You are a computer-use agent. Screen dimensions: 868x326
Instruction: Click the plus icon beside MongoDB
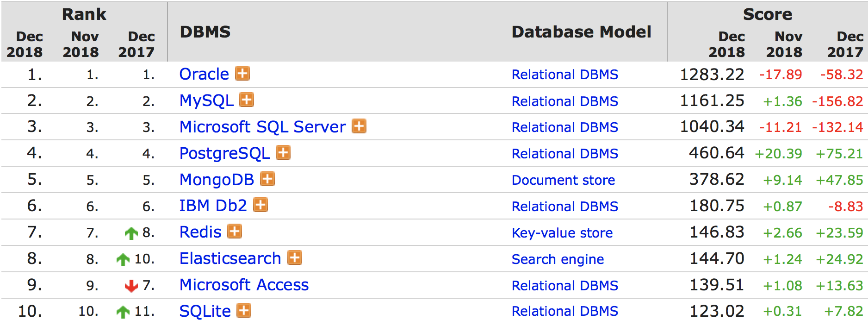[267, 179]
